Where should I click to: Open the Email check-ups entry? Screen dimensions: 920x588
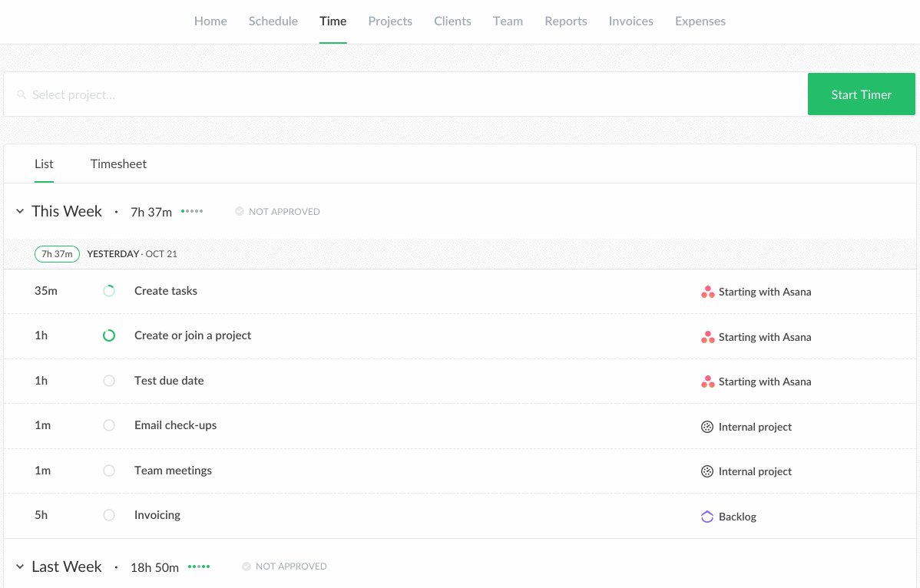tap(175, 425)
